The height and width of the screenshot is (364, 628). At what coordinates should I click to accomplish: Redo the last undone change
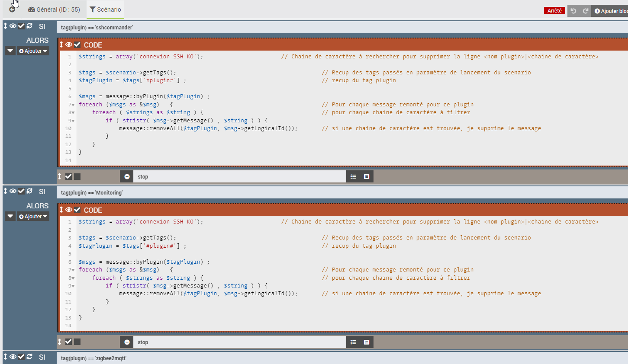point(586,11)
